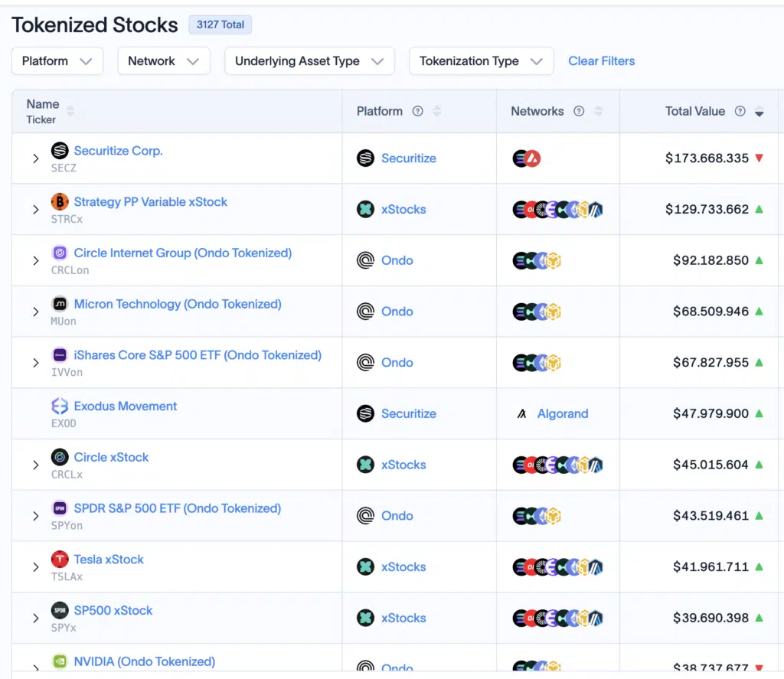Sort by Networks column arrows

coord(598,111)
